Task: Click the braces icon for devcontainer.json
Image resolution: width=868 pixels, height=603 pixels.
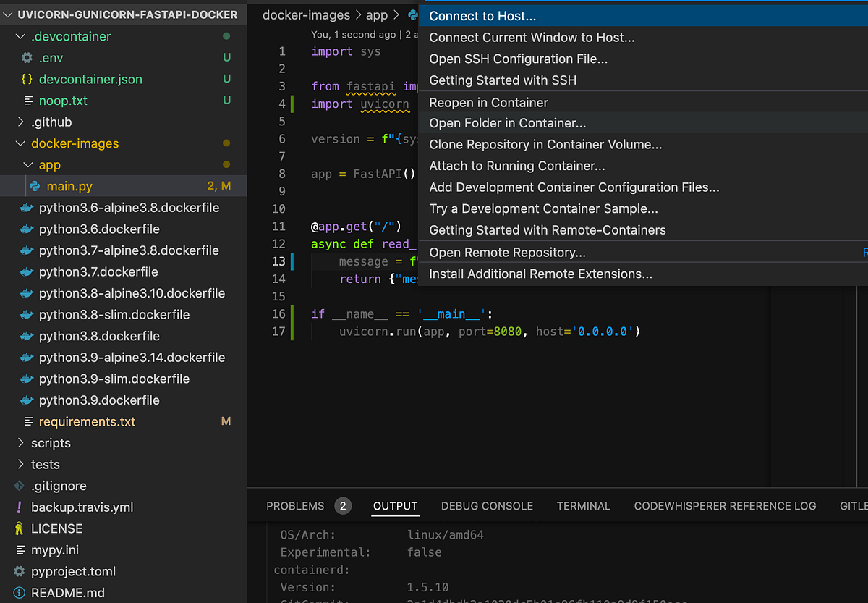Action: click(x=27, y=79)
